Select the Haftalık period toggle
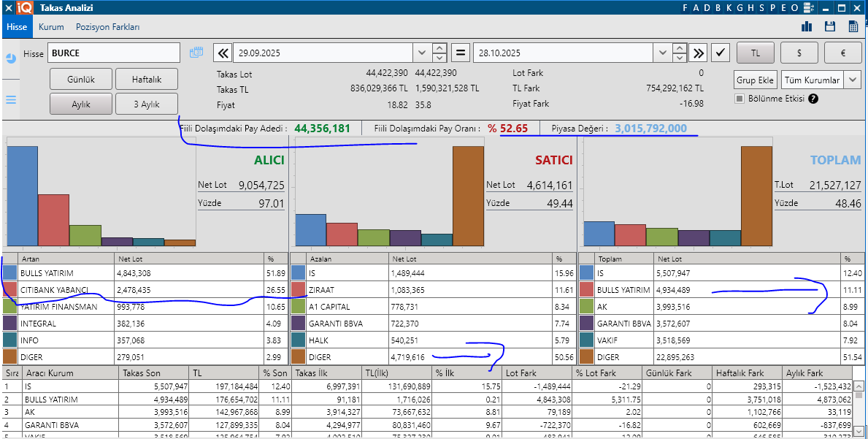This screenshot has width=868, height=439. click(147, 79)
